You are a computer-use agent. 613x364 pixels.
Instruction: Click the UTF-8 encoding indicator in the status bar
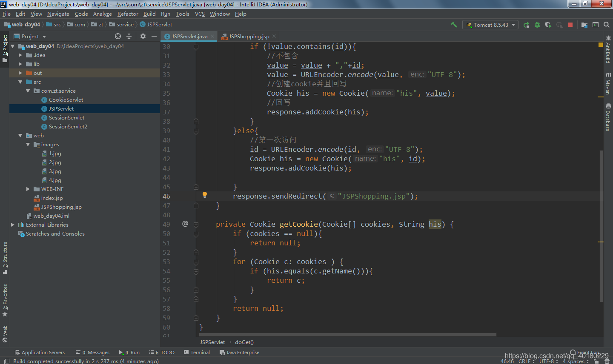pos(548,361)
